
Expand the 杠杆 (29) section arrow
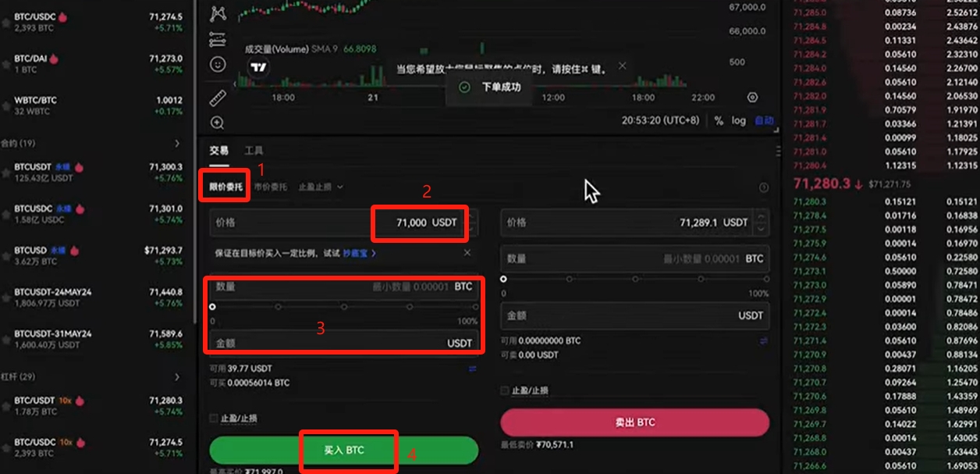[x=177, y=377]
